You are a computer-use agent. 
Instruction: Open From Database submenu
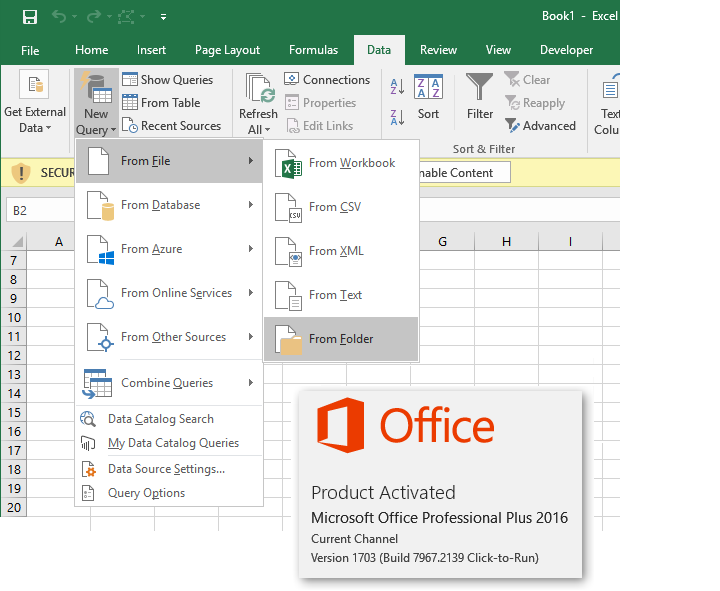[x=169, y=205]
